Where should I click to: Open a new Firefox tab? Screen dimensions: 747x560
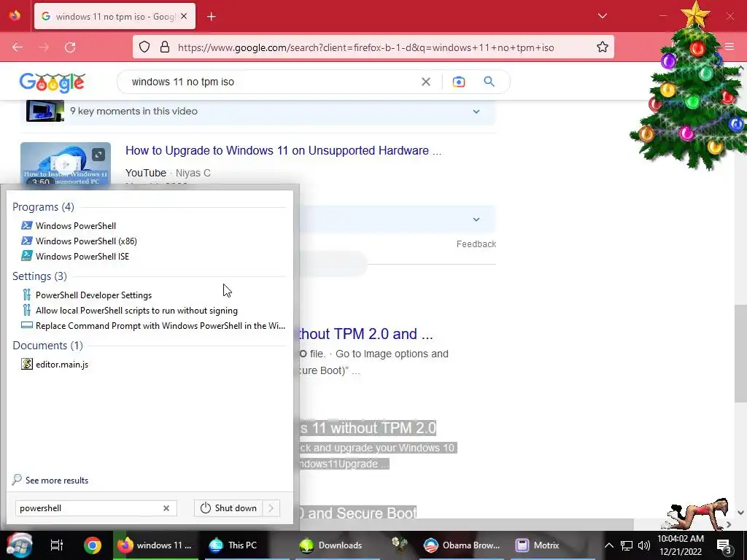212,16
